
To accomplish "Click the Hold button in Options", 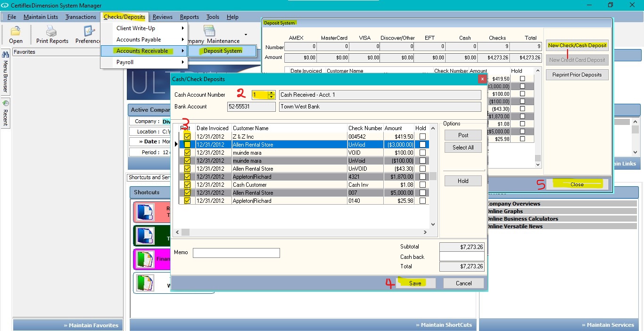I will (x=463, y=181).
